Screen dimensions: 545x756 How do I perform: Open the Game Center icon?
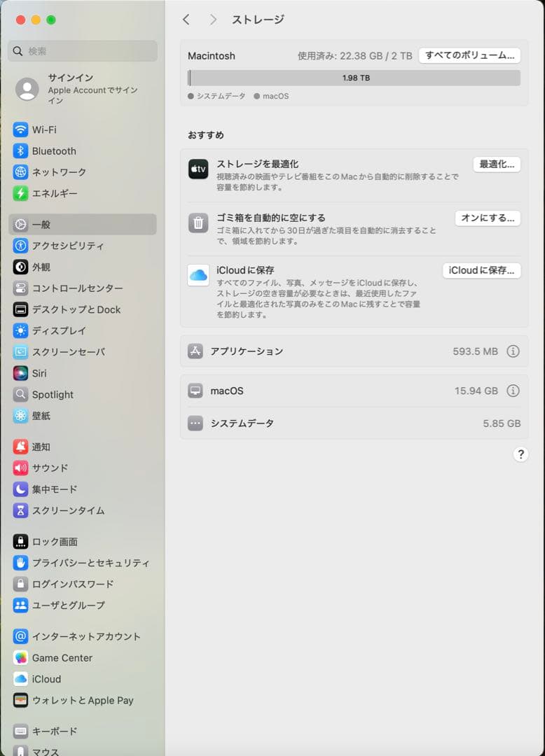click(x=20, y=658)
